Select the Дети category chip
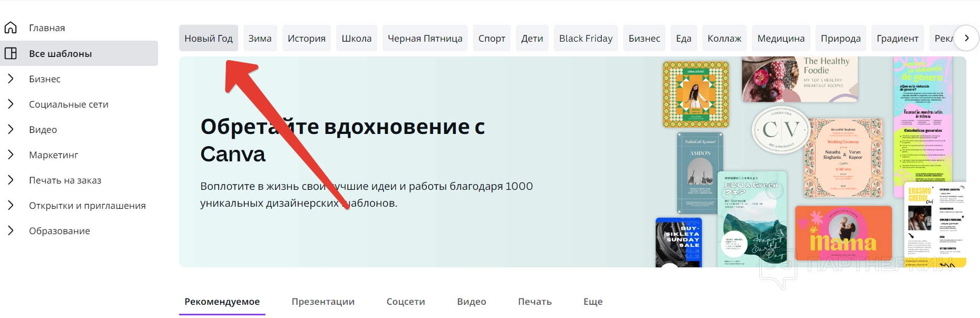 (x=532, y=38)
